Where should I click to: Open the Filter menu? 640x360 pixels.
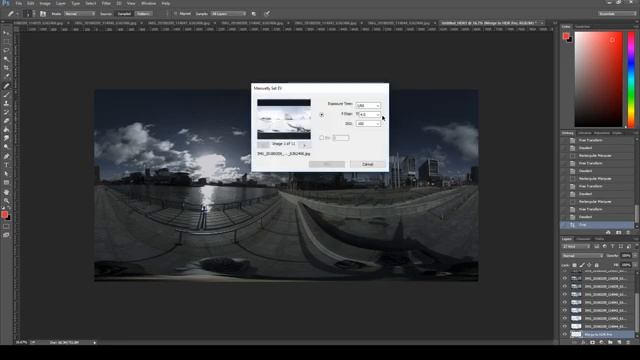106,3
